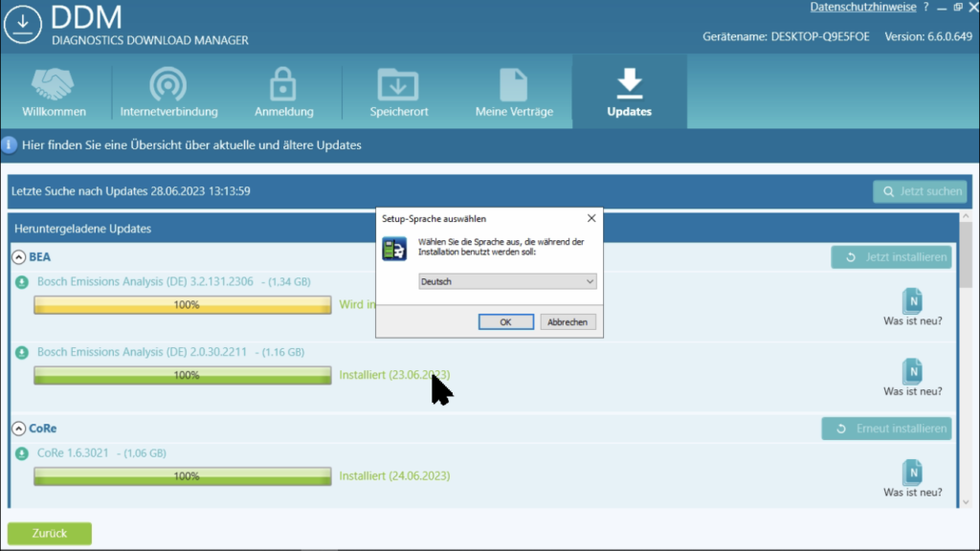The width and height of the screenshot is (980, 551).
Task: Click scrollbar up arrow in updates list
Action: [x=966, y=216]
